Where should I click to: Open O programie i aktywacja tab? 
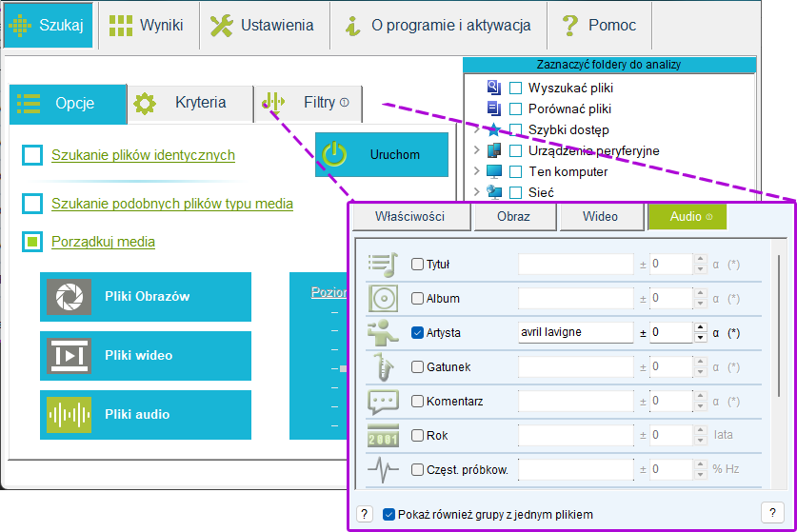[439, 25]
